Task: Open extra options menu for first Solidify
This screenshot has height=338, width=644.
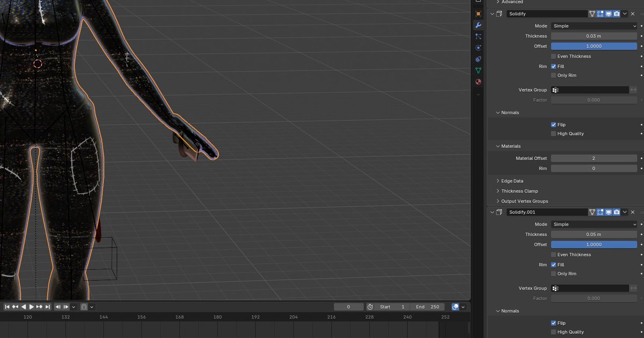Action: (x=625, y=14)
